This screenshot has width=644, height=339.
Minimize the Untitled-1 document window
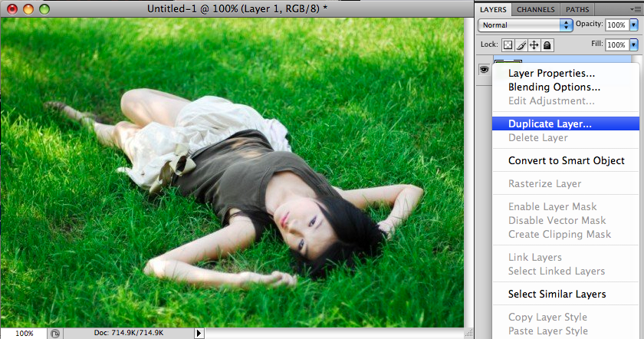click(x=28, y=9)
